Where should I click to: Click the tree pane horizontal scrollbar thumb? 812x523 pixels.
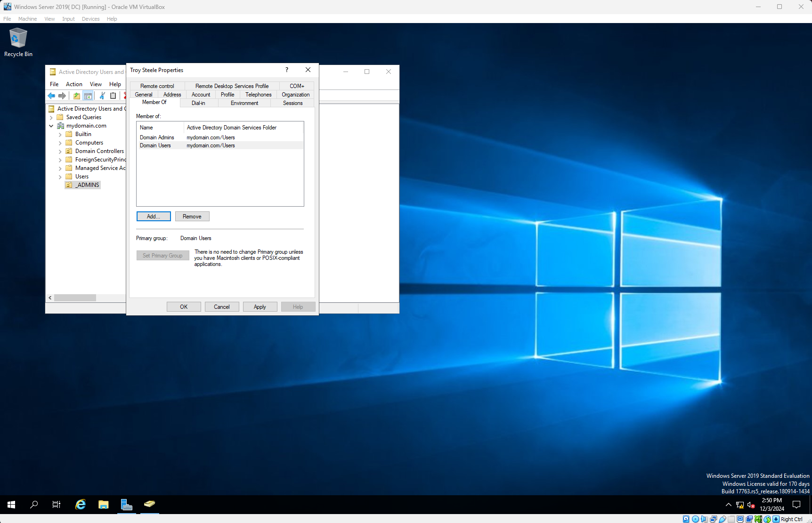(75, 298)
